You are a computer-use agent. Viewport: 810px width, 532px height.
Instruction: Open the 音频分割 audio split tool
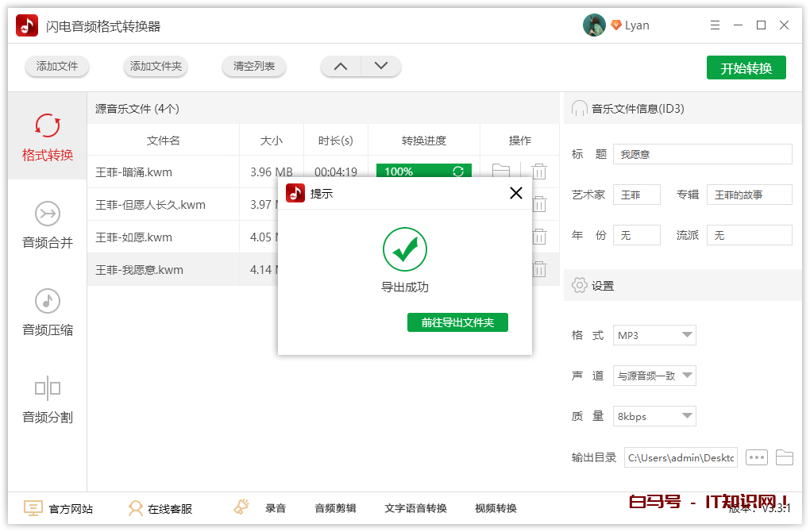tap(48, 389)
